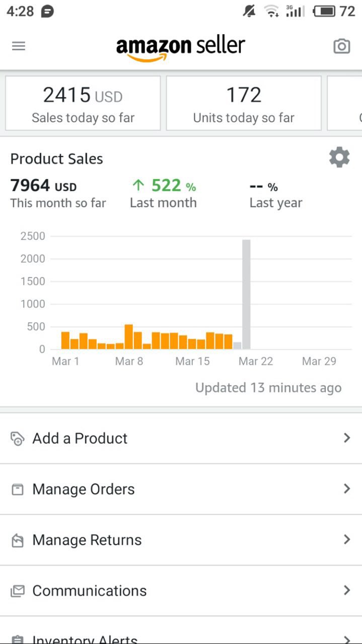Tap the Amazon Seller logo
Viewport: 362px width, 644px height.
tap(181, 48)
